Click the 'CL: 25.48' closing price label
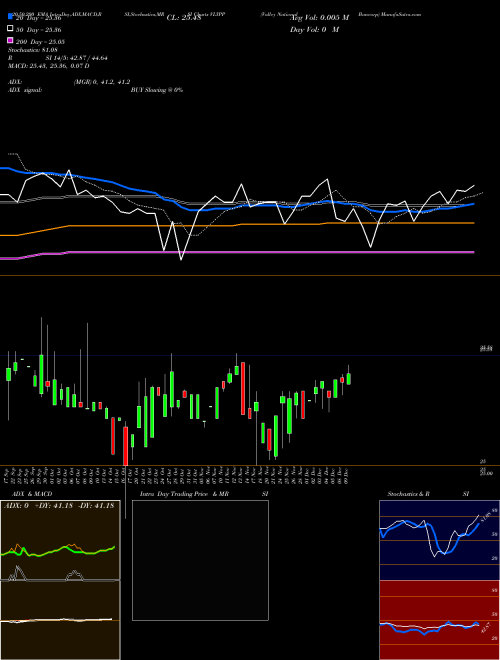This screenshot has height=660, width=500. tap(184, 18)
